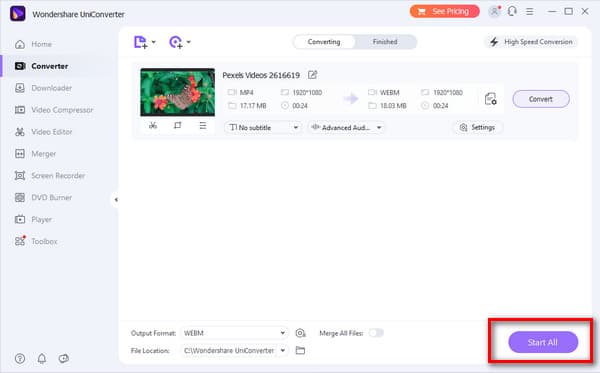This screenshot has height=373, width=600.
Task: Click the output format settings gear icon
Action: click(300, 333)
